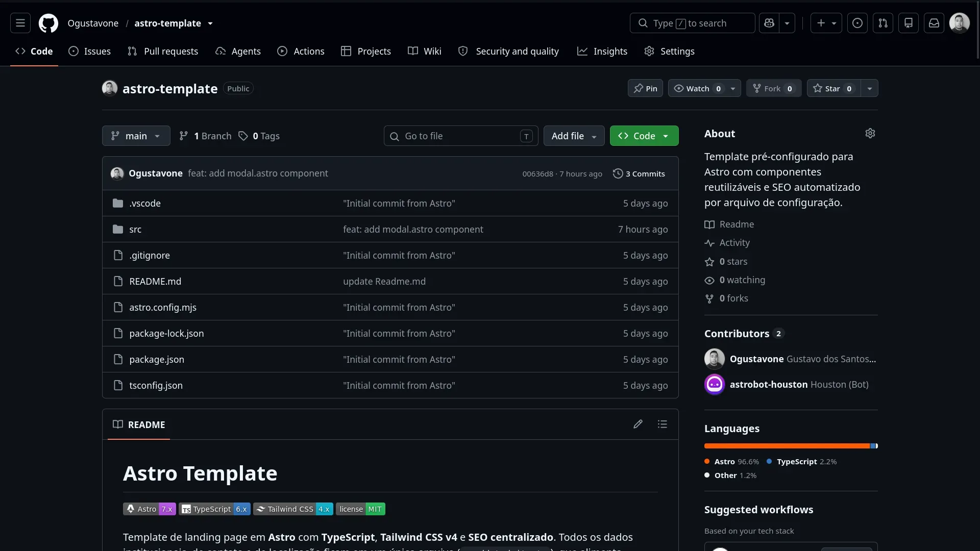Expand the Add file dropdown

point(574,136)
